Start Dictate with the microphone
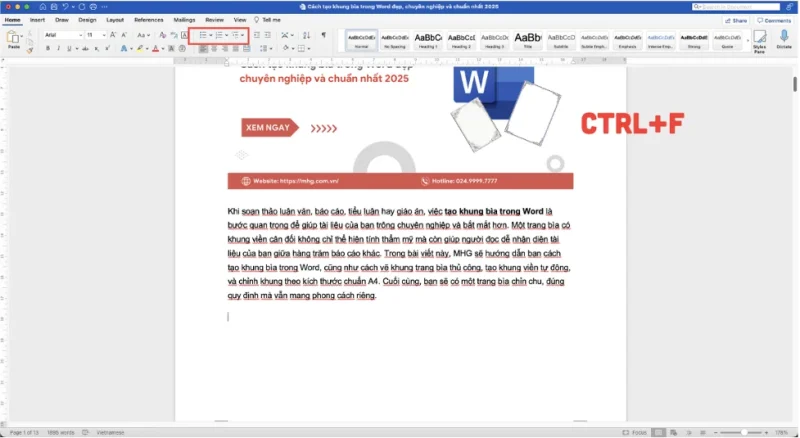The width and height of the screenshot is (800, 438). point(784,39)
